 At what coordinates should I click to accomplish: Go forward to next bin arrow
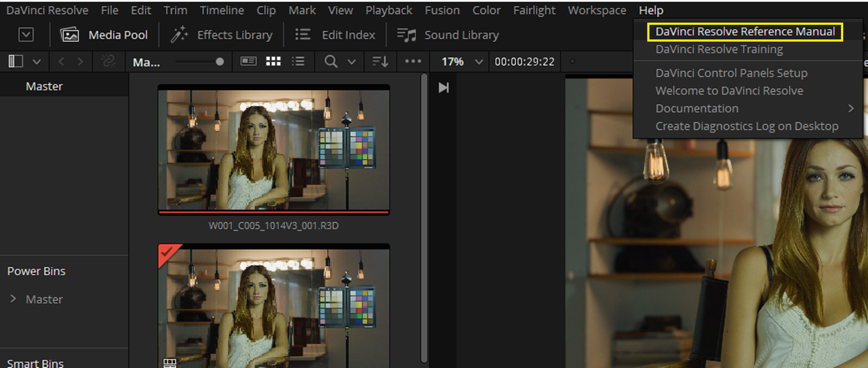[x=81, y=62]
